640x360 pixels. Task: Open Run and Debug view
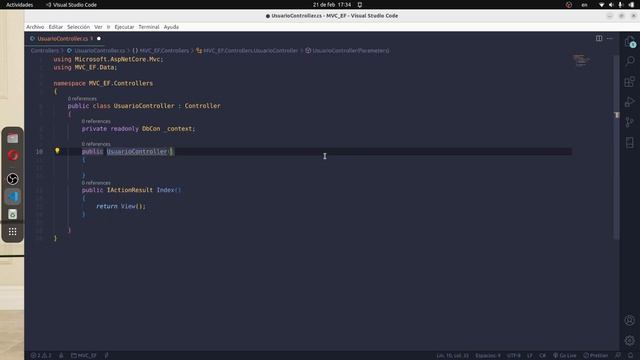point(630,101)
